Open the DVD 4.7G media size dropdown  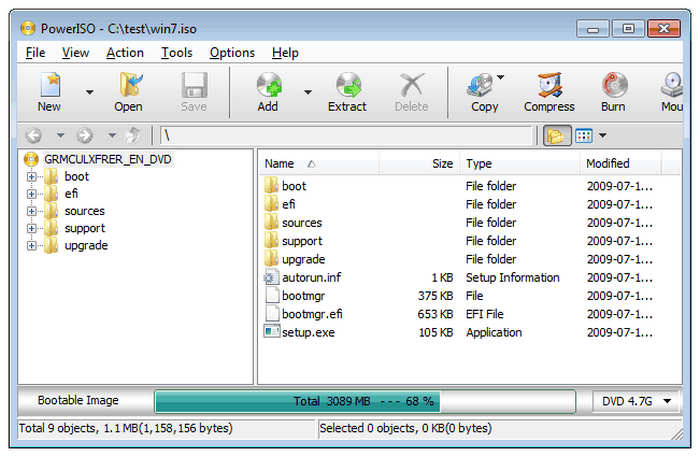coord(637,401)
